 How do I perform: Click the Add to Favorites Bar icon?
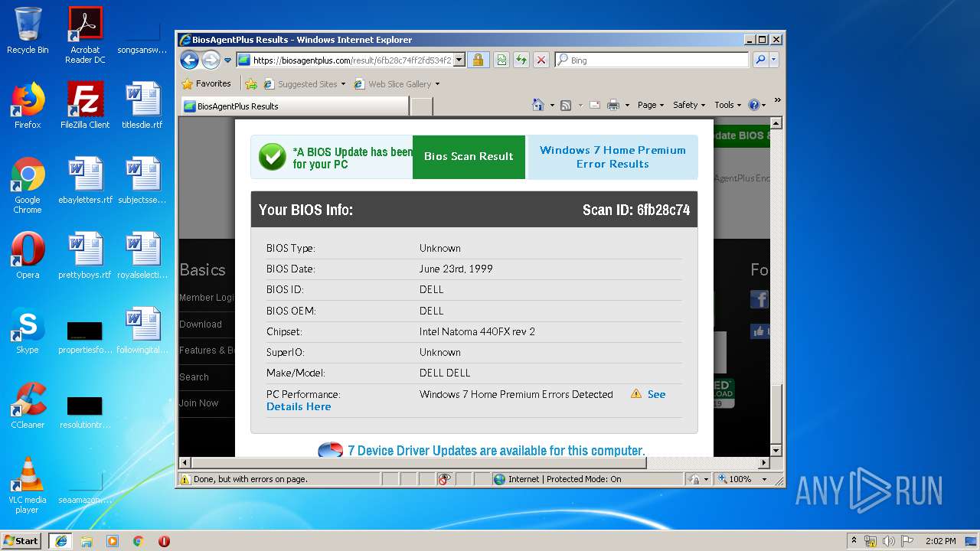pyautogui.click(x=251, y=84)
